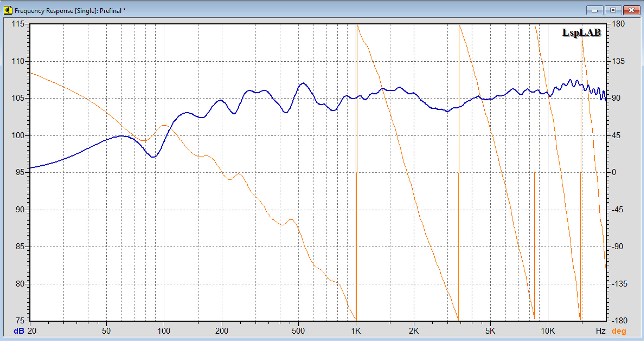Select the "-135" degree phase tick label
The height and width of the screenshot is (341, 644).
tap(620, 284)
